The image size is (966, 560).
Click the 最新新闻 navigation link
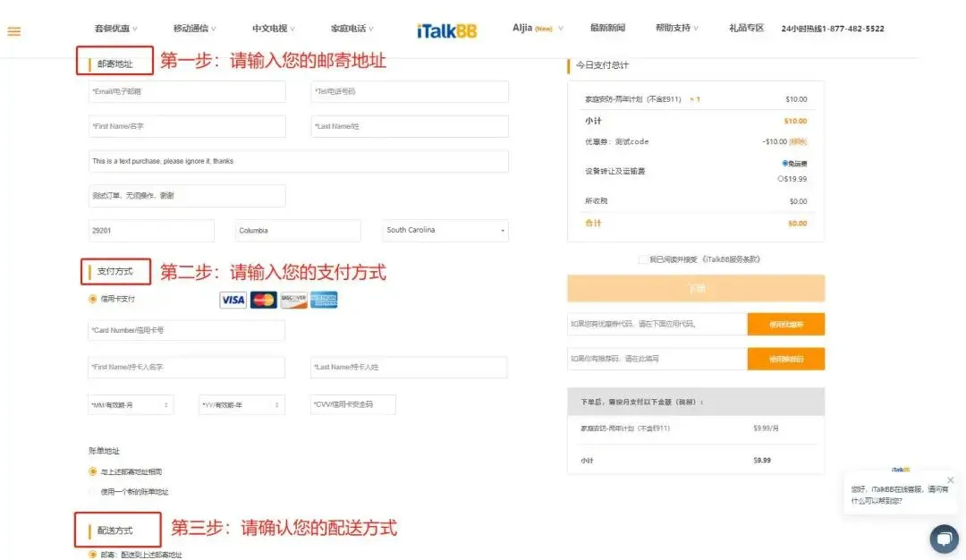pos(607,29)
